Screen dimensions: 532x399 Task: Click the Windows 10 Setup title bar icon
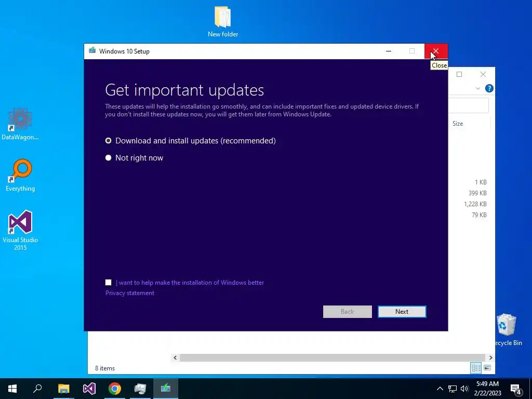(92, 51)
